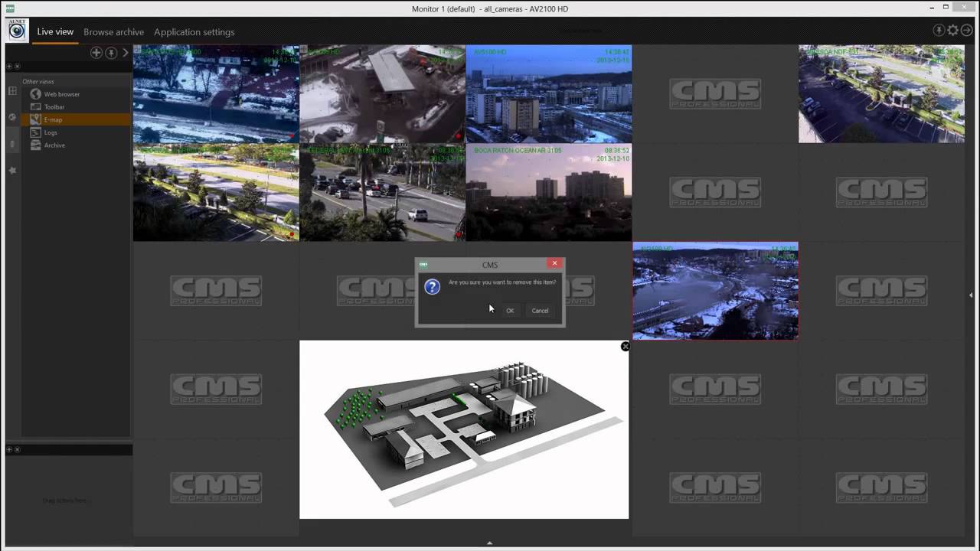
Task: Select the BOCA RATON OCEAN camera feed
Action: point(549,192)
